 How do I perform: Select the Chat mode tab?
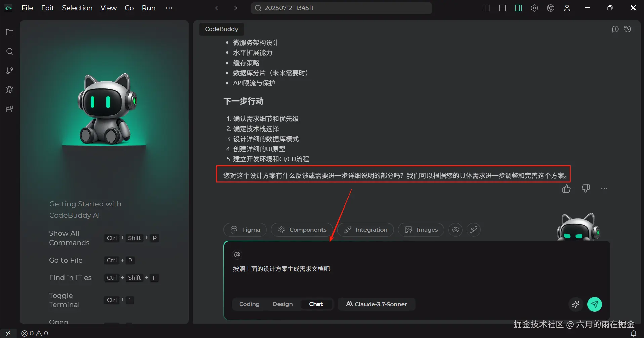pyautogui.click(x=316, y=304)
